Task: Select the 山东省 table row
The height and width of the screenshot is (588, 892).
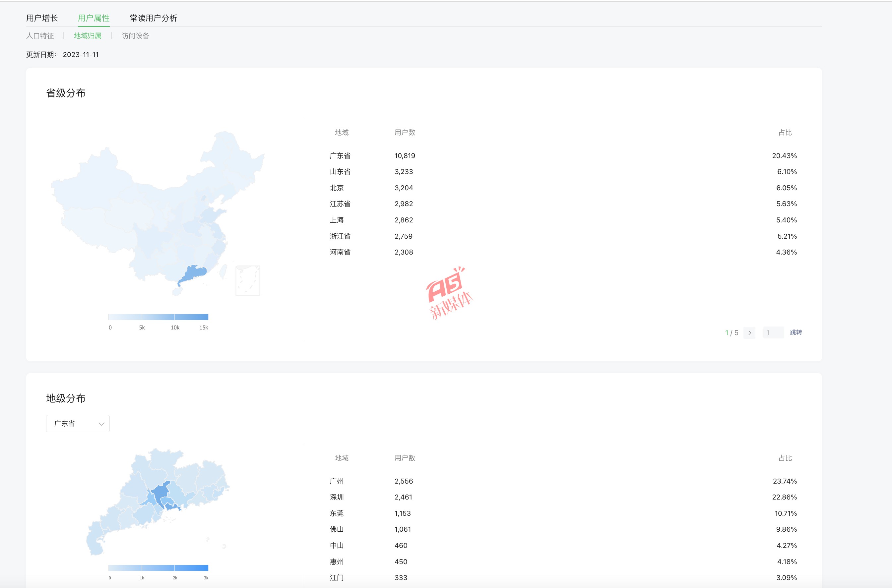Action: (x=563, y=172)
